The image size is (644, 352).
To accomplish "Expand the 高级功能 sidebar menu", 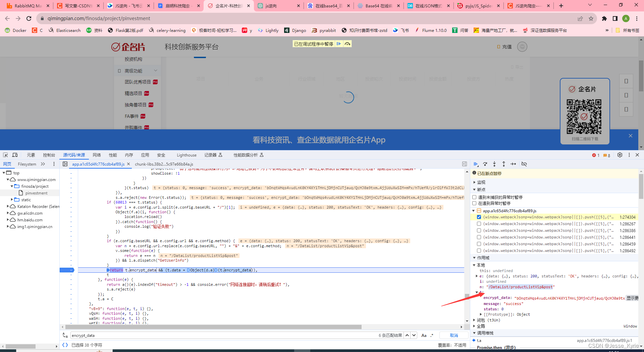I will [138, 71].
